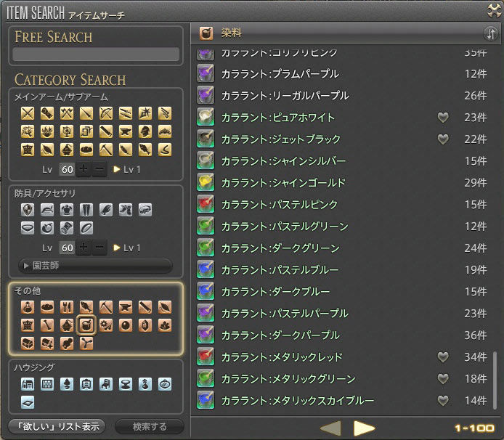Click the Lv 60 field in メインアーム section
Viewport: 504px width, 440px height.
point(67,169)
